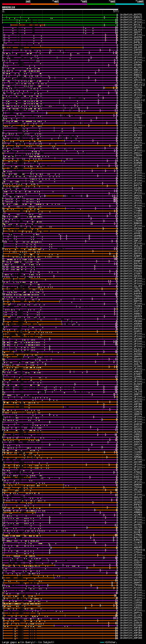
Task: Choose sequence UniRef100_B9RLU7
Action: click(x=131, y=70)
